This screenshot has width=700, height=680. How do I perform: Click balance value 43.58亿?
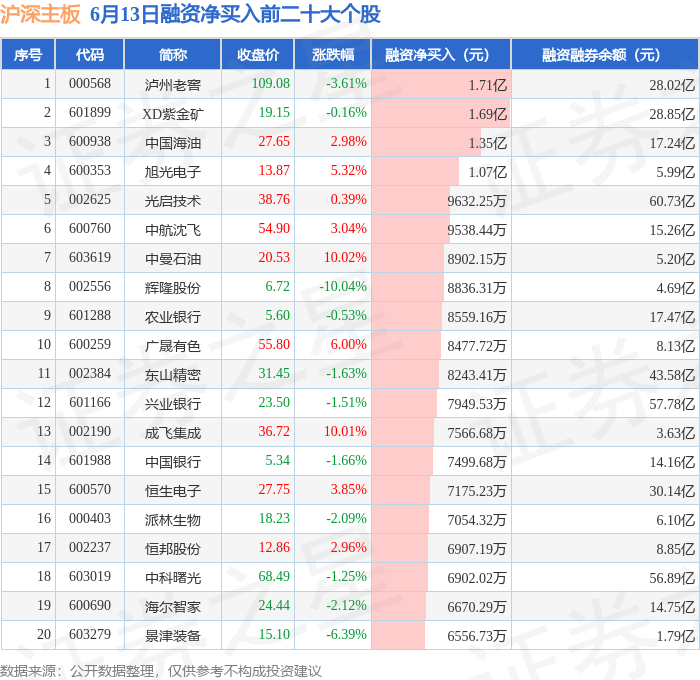[672, 375]
